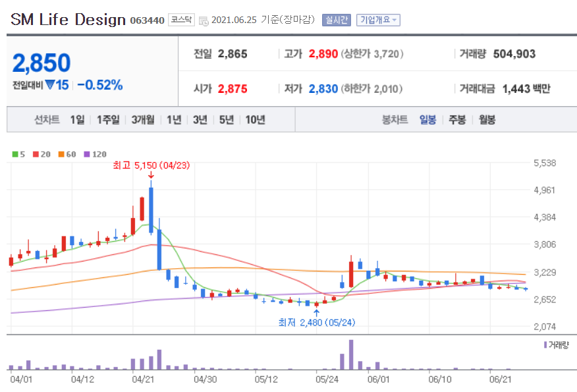This screenshot has height=392, width=577.
Task: Click the 하한가 2,010 text
Action: (x=371, y=89)
